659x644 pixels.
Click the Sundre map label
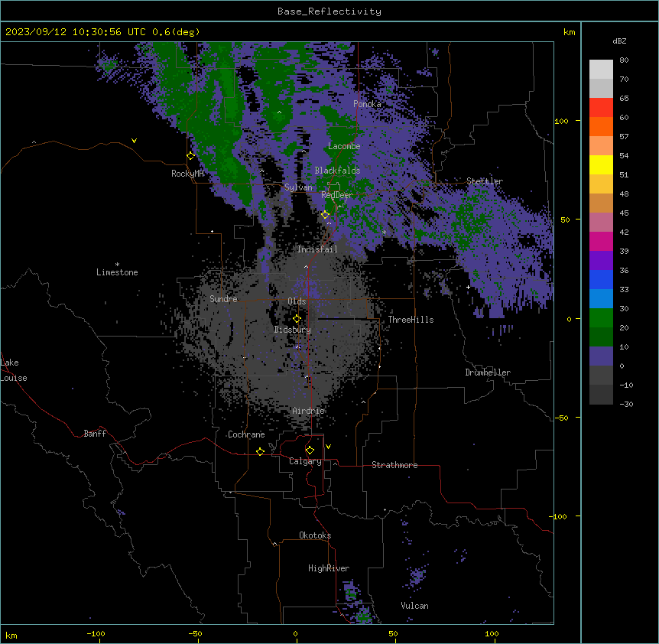[x=223, y=299]
